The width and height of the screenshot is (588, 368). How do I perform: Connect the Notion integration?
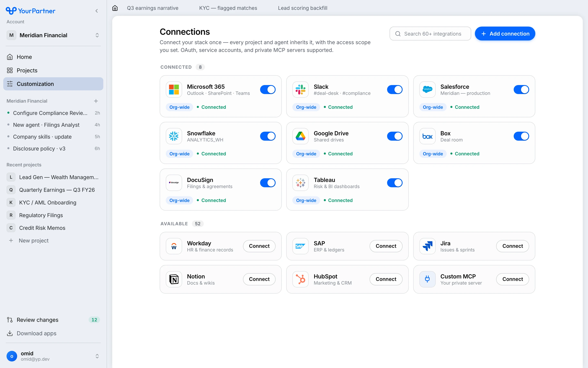tap(259, 279)
